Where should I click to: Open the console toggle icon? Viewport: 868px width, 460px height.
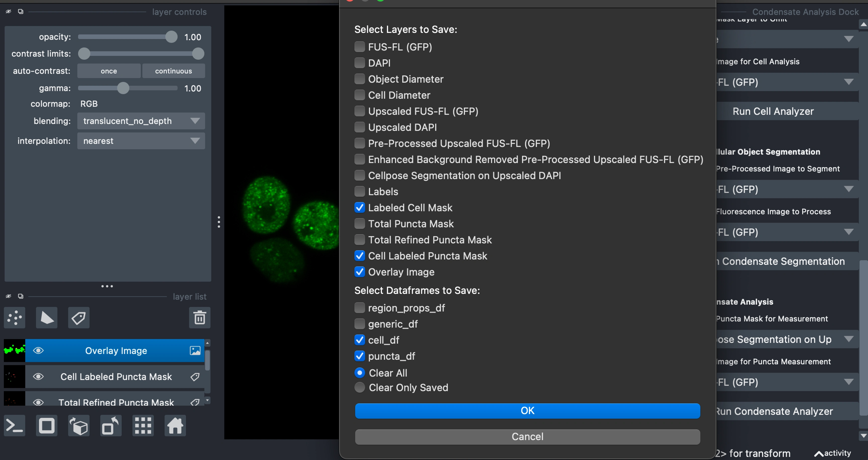(x=15, y=426)
